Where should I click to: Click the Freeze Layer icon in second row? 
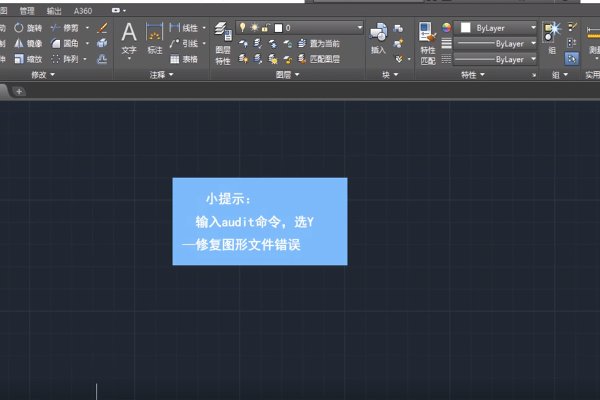click(x=273, y=43)
